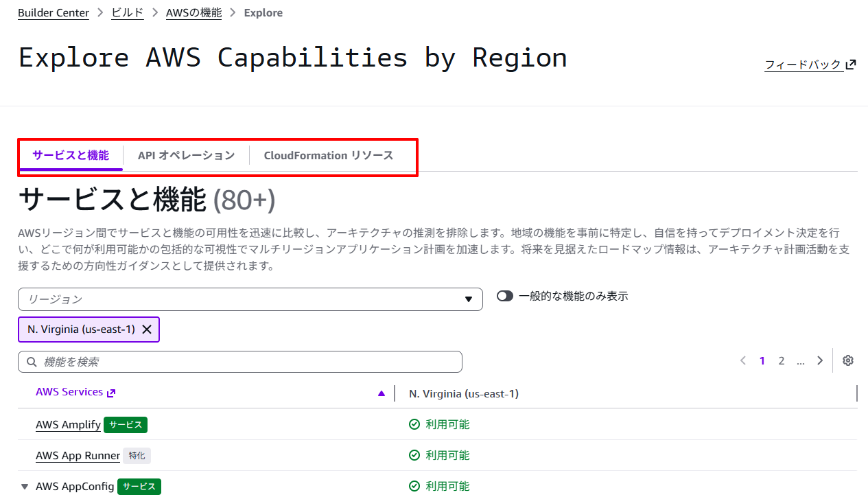The height and width of the screenshot is (497, 868).
Task: Go to page 2 in pagination
Action: pos(782,360)
